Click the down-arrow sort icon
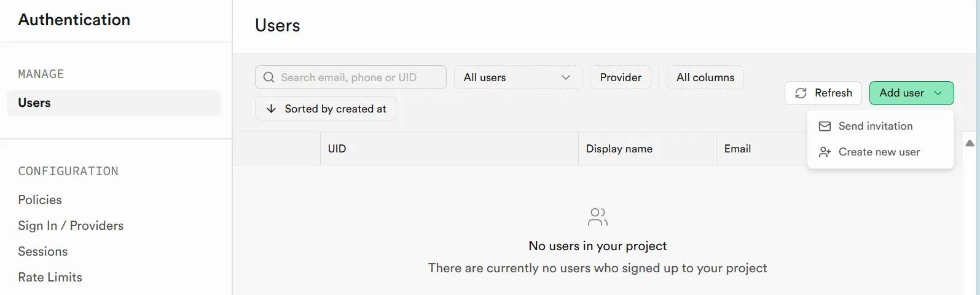Viewport: 980px width, 295px height. point(271,109)
